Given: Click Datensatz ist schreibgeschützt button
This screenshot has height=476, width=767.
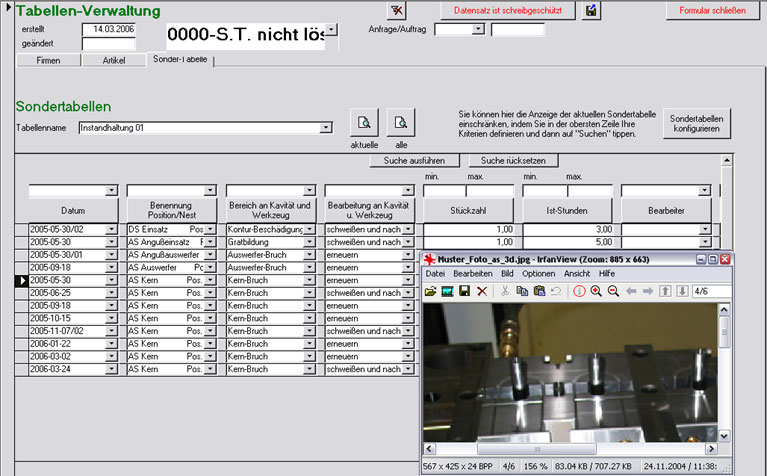Looking at the screenshot, I should click(x=508, y=10).
